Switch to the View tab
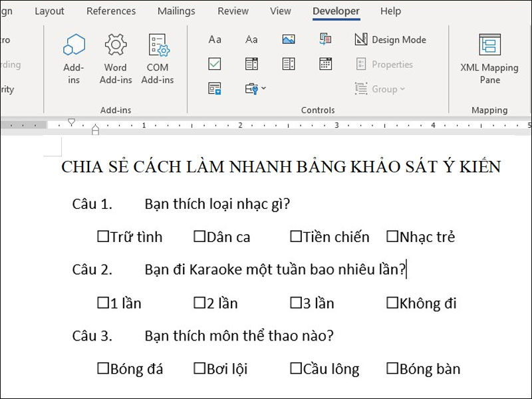 coord(280,11)
